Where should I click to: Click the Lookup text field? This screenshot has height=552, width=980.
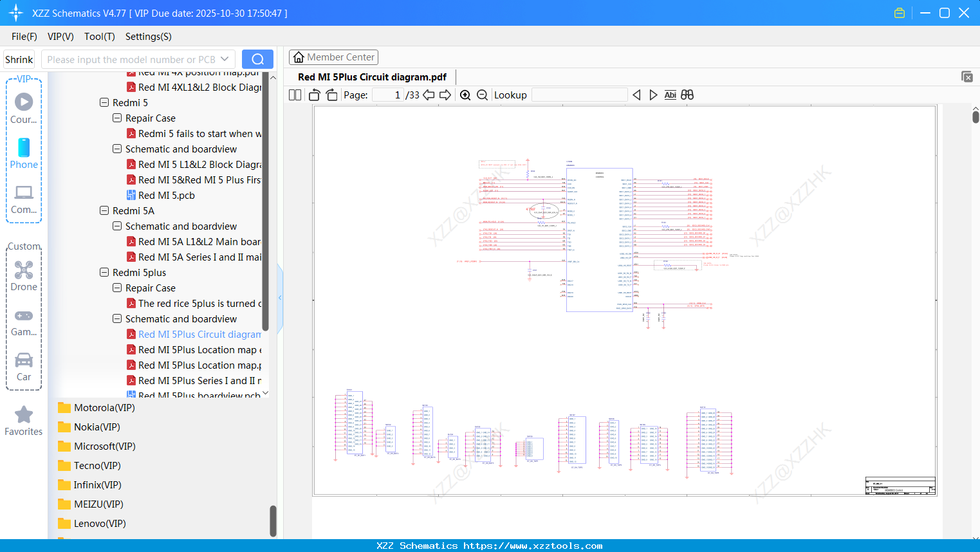(x=579, y=95)
